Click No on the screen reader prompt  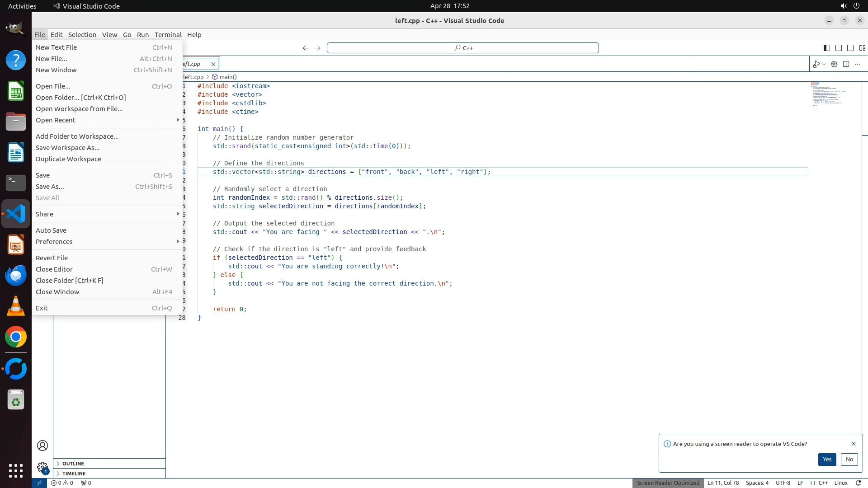point(849,459)
